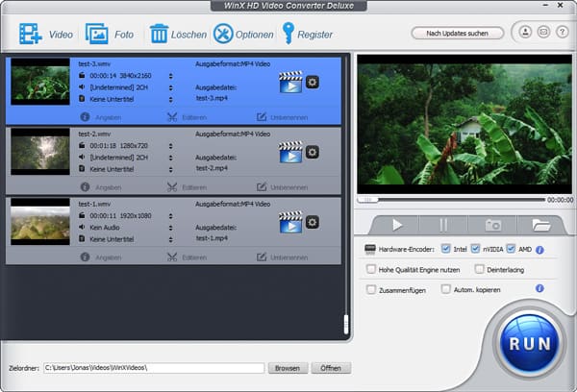The image size is (577, 392).
Task: Click the add Video icon
Action: 30,34
